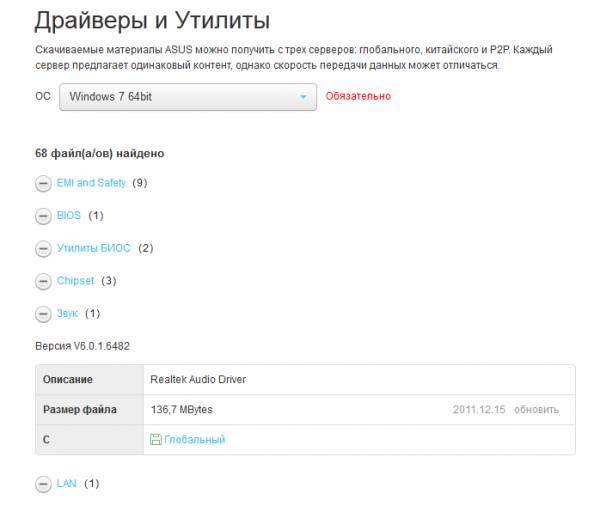The image size is (600, 506).
Task: Download from the Глобальный server link
Action: point(194,439)
